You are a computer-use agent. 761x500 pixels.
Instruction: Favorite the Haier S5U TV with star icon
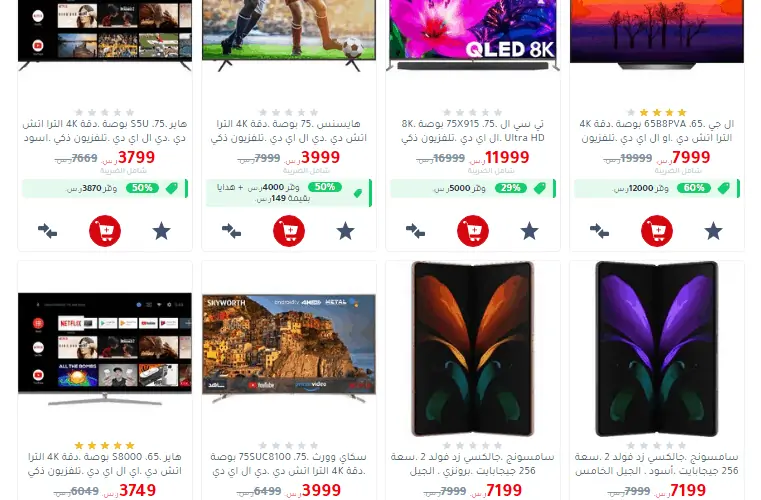pos(162,231)
